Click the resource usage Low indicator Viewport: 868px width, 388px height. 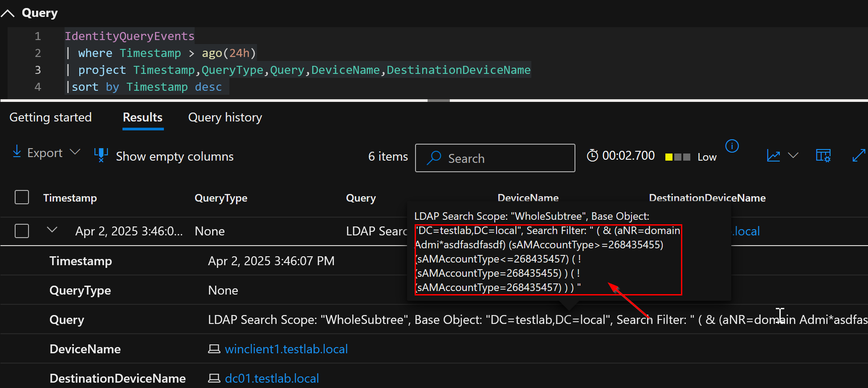[690, 157]
